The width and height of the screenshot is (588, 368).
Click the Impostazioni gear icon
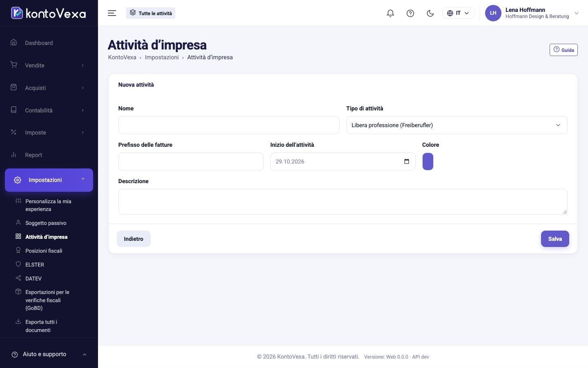pyautogui.click(x=18, y=180)
